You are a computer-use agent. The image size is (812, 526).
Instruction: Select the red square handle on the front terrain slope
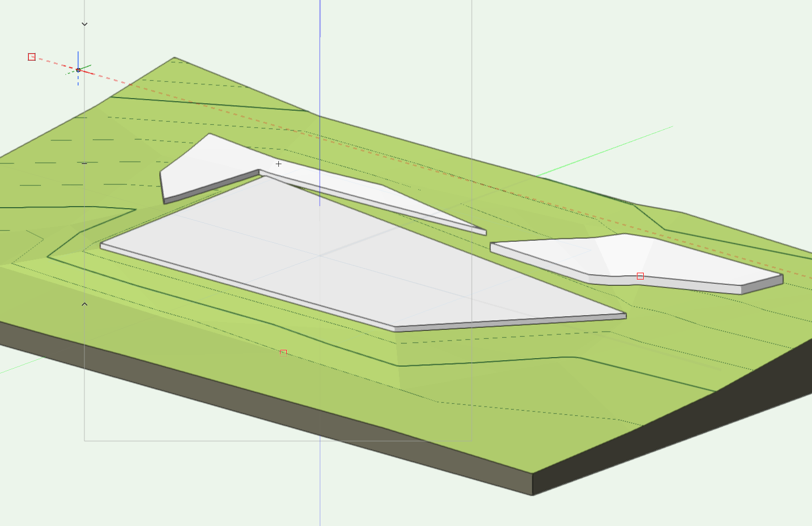coord(283,352)
